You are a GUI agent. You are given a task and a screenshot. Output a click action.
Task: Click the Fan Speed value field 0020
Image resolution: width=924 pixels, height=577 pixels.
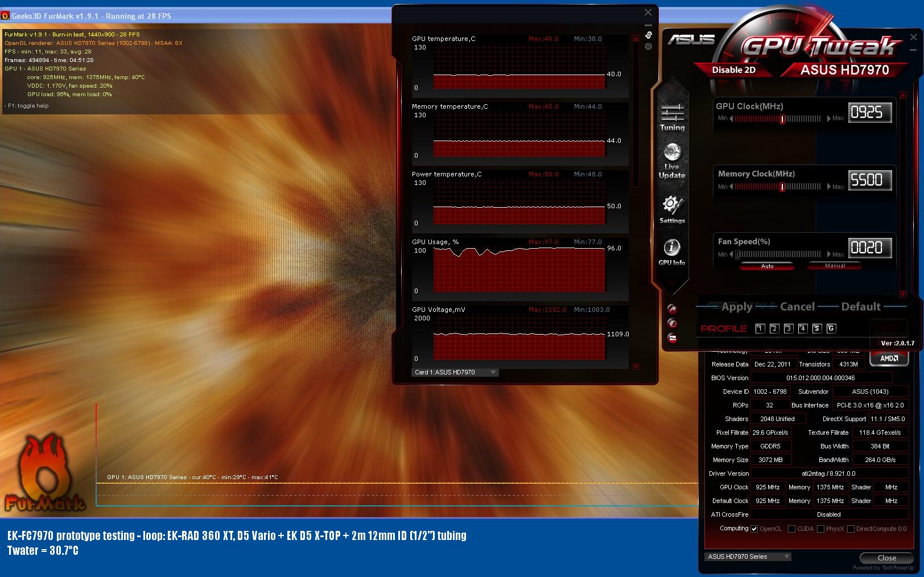point(869,248)
